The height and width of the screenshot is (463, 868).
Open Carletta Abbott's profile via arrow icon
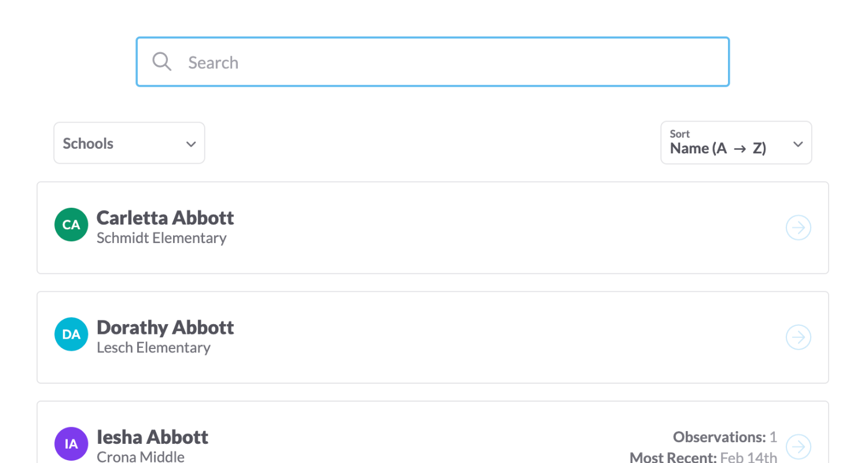(799, 227)
